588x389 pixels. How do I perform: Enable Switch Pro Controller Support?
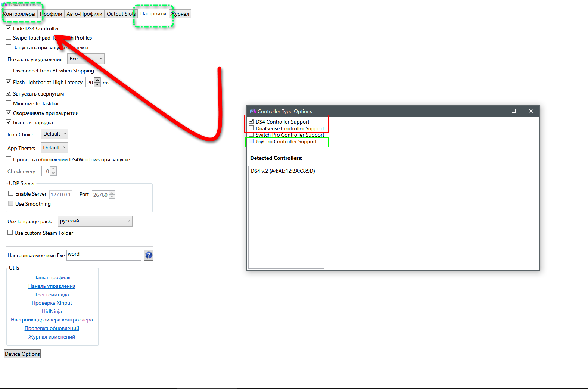coord(251,135)
